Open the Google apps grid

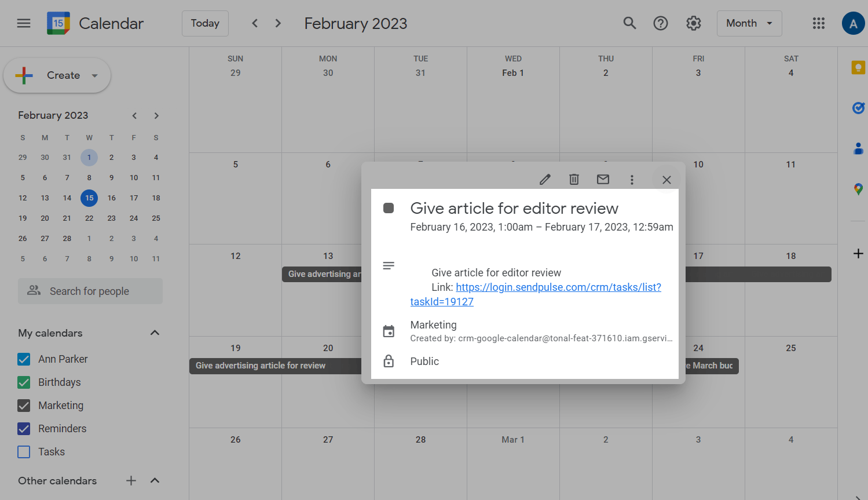tap(818, 23)
